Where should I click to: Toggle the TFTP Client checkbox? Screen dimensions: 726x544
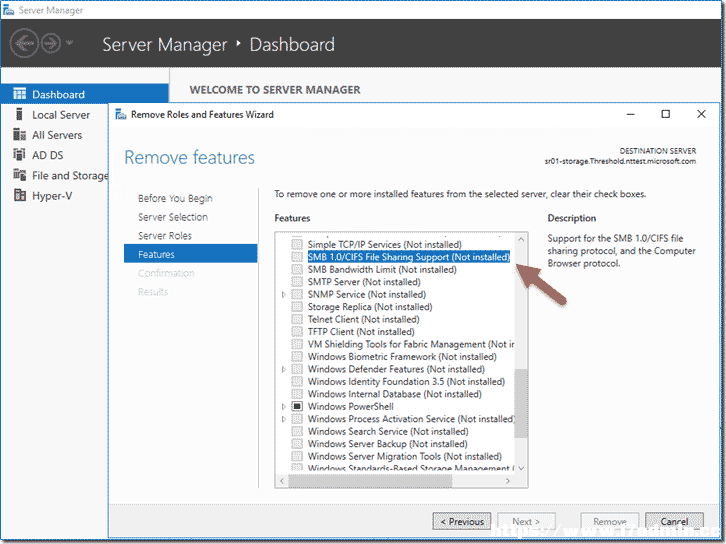coord(297,331)
